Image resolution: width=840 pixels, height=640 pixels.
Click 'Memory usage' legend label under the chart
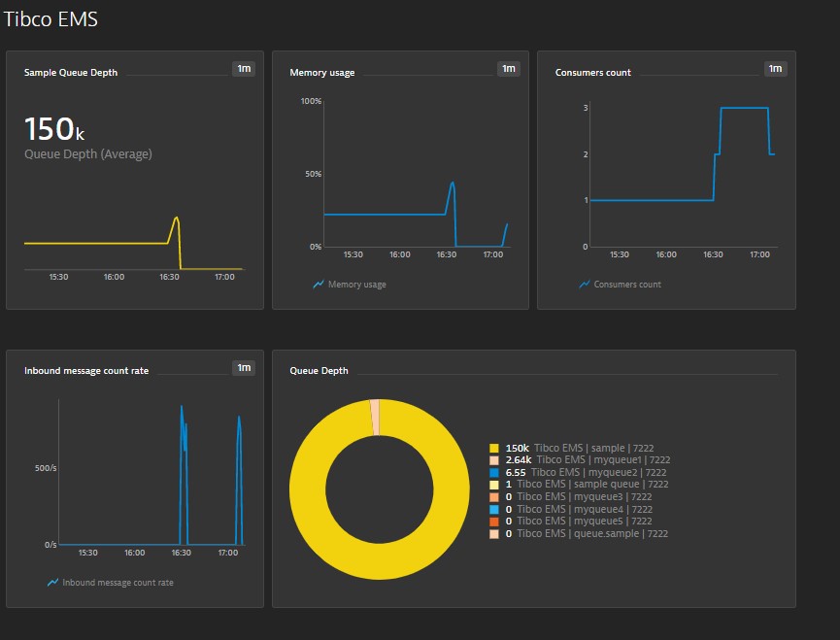pyautogui.click(x=356, y=285)
